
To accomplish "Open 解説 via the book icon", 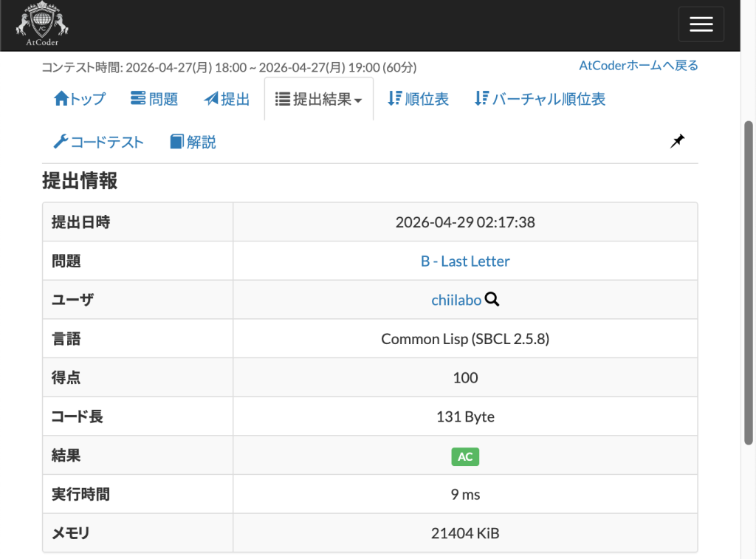I will click(x=176, y=142).
